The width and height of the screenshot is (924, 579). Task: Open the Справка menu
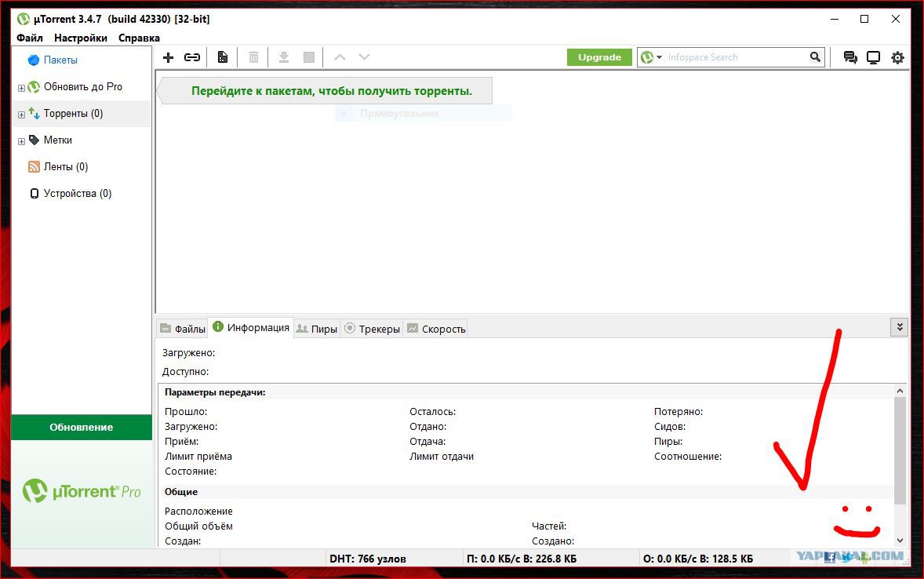click(139, 38)
